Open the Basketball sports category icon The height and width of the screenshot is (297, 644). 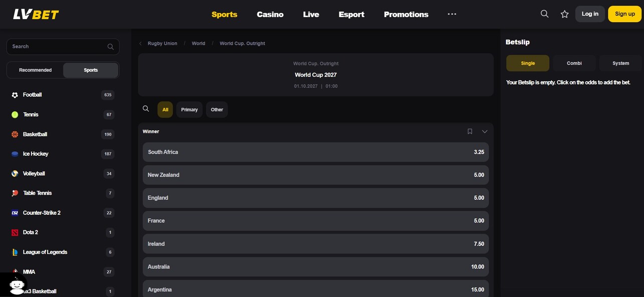pos(14,134)
